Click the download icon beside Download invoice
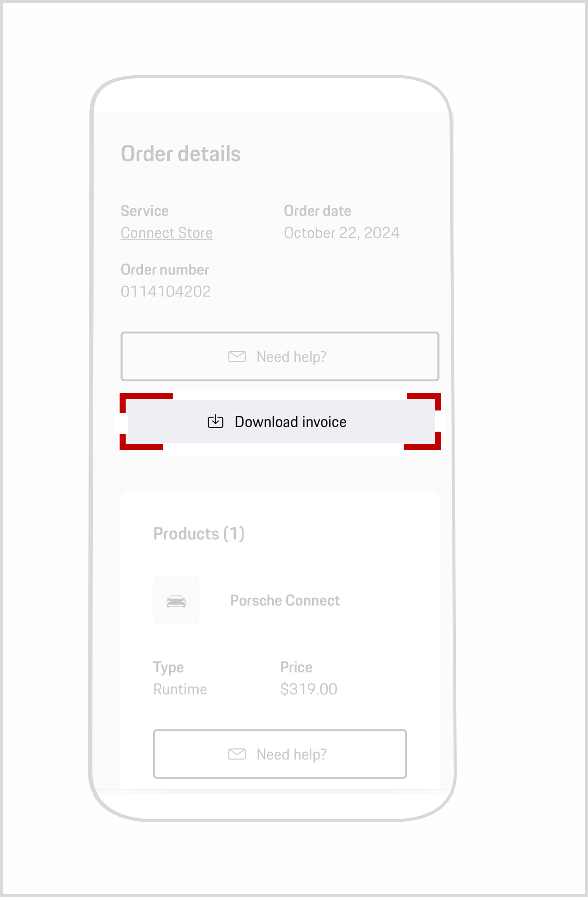The width and height of the screenshot is (588, 897). (x=215, y=421)
